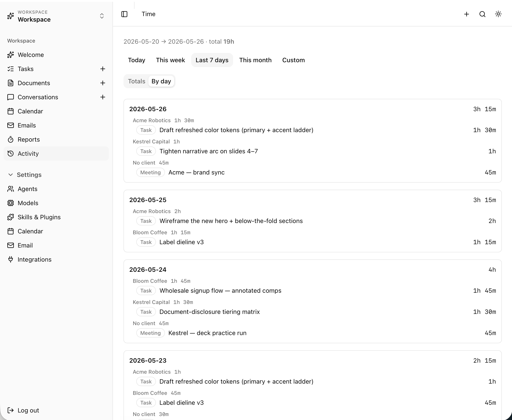
Task: Select the Last 7 days tab
Action: 212,60
